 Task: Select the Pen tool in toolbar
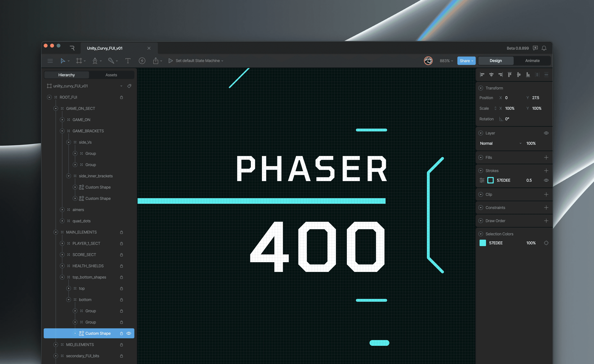pyautogui.click(x=95, y=61)
